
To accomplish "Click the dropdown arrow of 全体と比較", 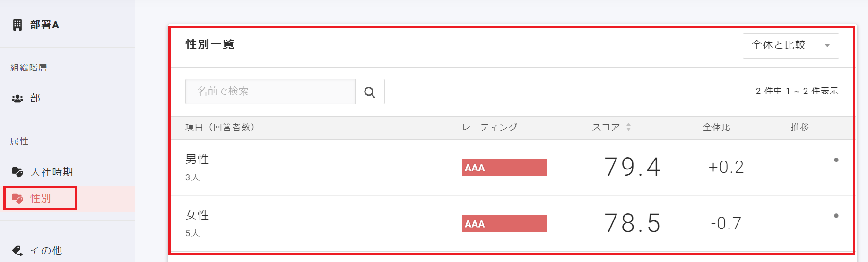I will [x=827, y=46].
